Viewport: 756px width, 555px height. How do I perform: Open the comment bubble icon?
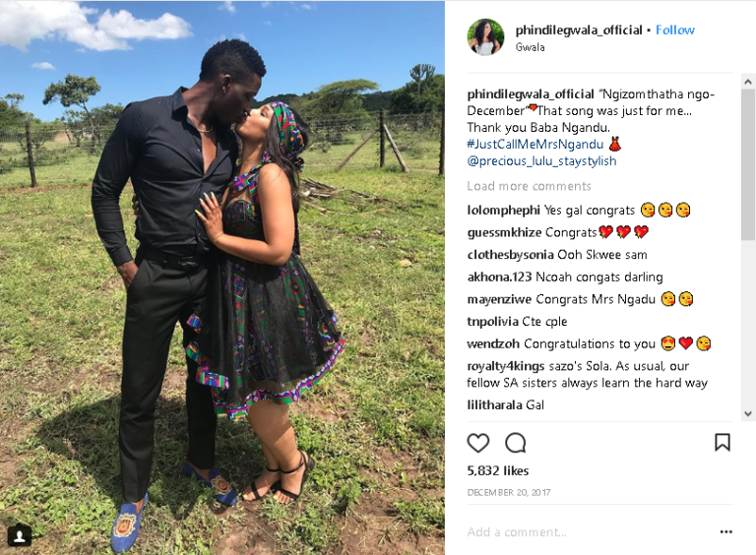coord(516,443)
